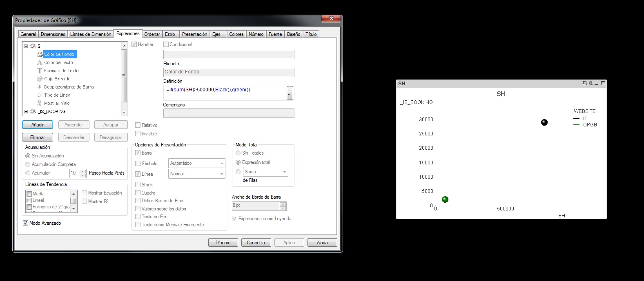Viewport: 644px width, 281px height.
Task: Switch to the Ordenar tab
Action: [152, 34]
